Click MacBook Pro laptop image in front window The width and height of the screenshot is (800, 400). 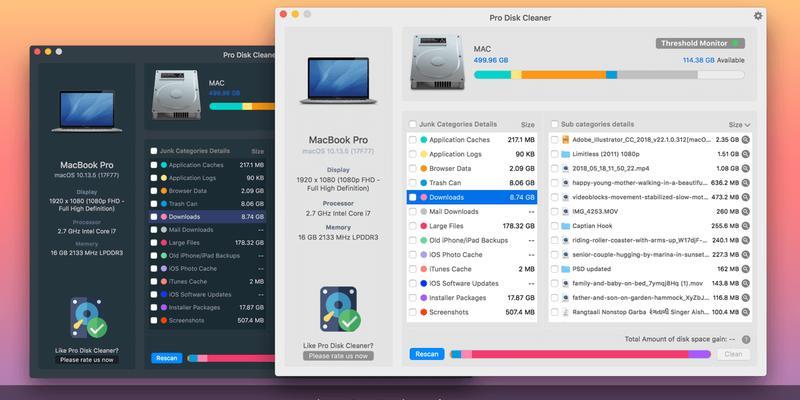tap(338, 80)
